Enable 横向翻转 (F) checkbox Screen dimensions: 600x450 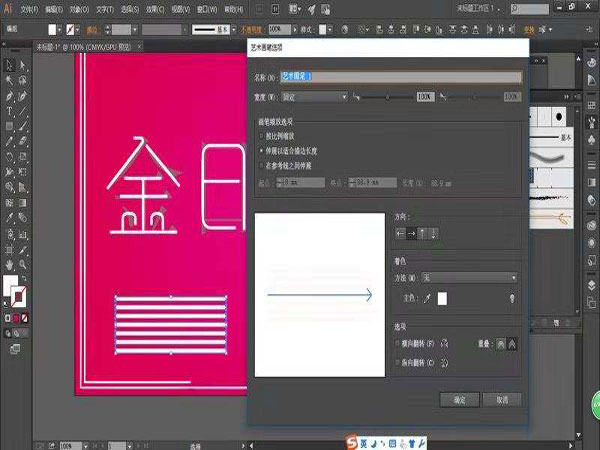pyautogui.click(x=398, y=344)
